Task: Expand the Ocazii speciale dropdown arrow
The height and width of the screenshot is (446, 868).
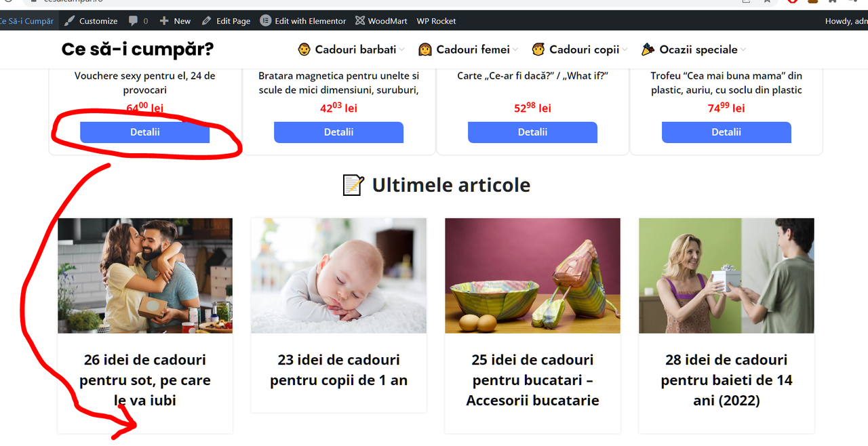Action: (x=743, y=49)
